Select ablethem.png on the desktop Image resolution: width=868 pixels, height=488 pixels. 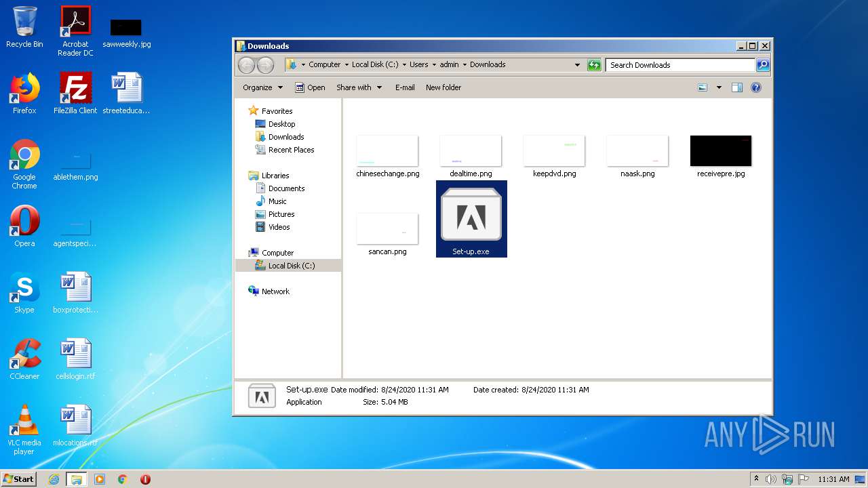point(75,167)
